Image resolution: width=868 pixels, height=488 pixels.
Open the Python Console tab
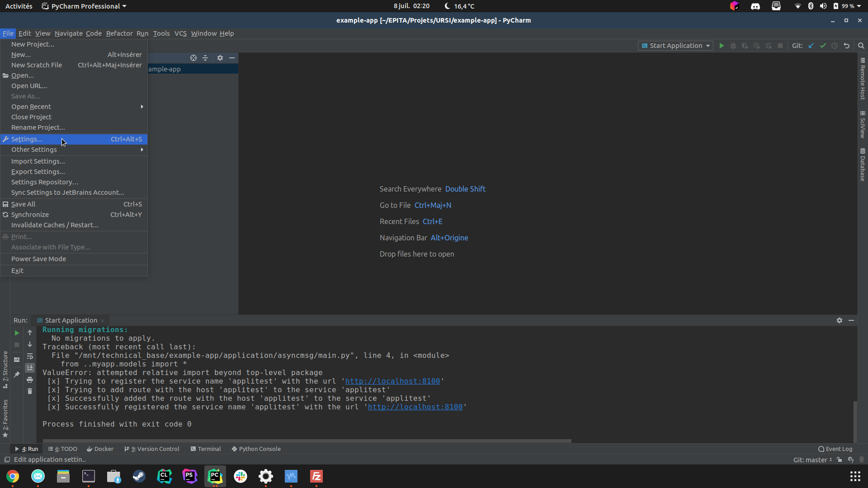256,449
